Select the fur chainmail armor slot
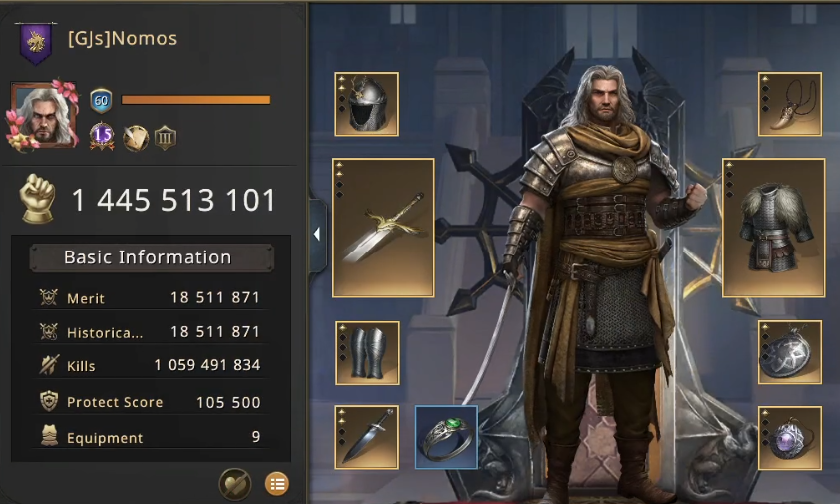The image size is (840, 504). pos(773,228)
